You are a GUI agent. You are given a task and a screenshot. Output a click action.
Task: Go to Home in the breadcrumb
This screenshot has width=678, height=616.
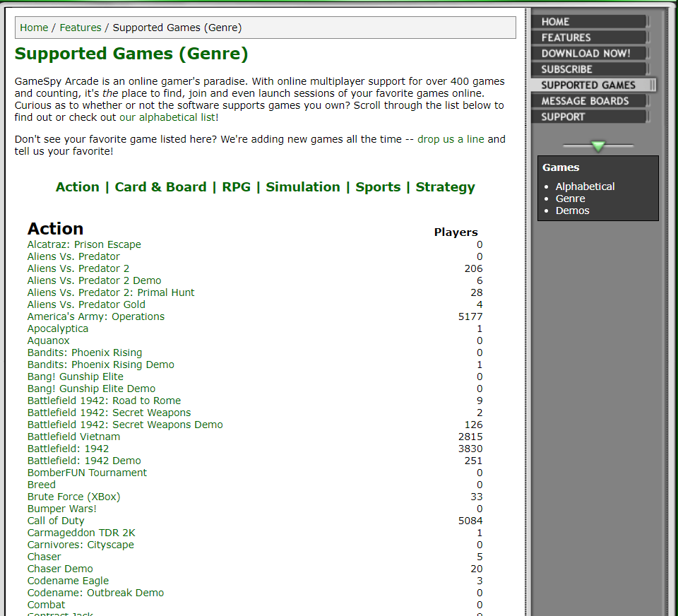[34, 28]
